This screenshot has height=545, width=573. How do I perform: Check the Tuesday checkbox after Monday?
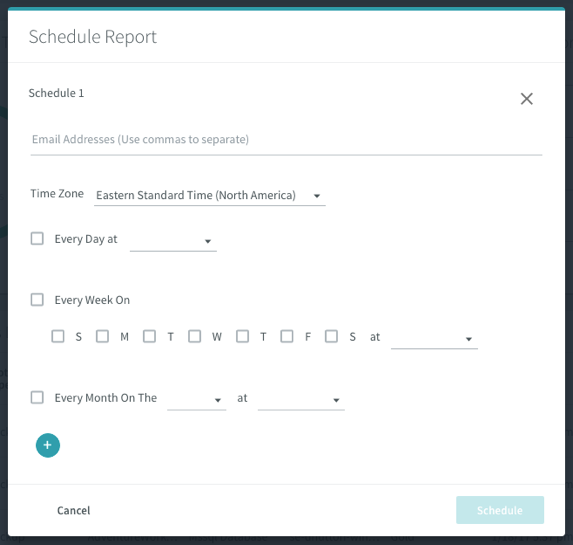point(149,336)
